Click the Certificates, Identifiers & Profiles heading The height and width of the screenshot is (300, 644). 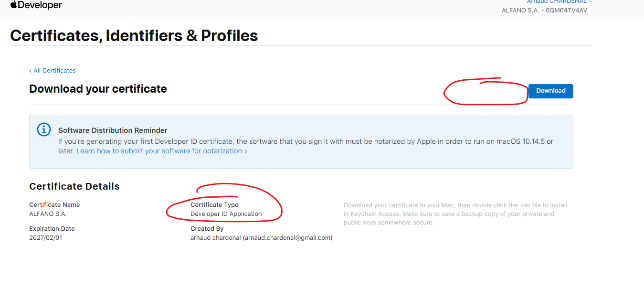134,35
